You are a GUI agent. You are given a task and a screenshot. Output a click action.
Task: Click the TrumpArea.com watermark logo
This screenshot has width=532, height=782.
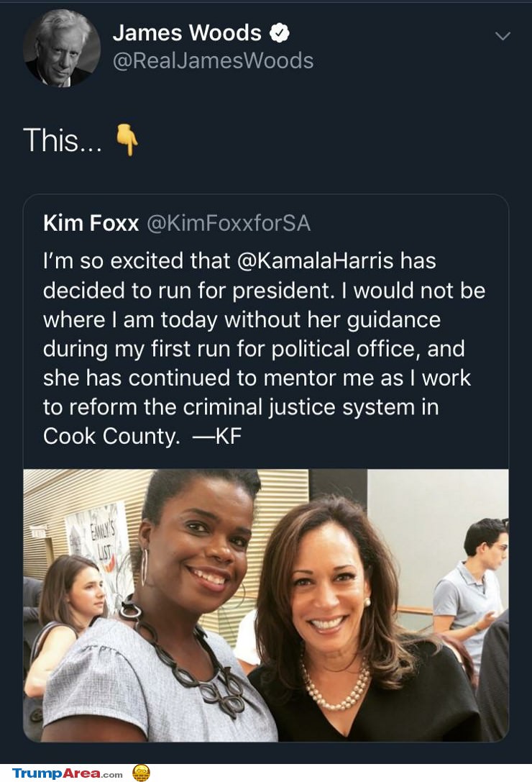pyautogui.click(x=67, y=773)
